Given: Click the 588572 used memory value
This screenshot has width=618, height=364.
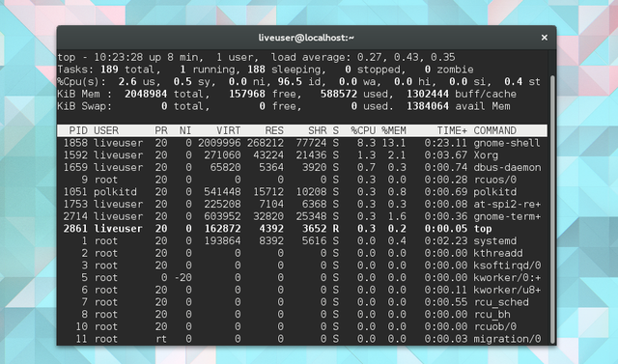Looking at the screenshot, I should (x=339, y=94).
